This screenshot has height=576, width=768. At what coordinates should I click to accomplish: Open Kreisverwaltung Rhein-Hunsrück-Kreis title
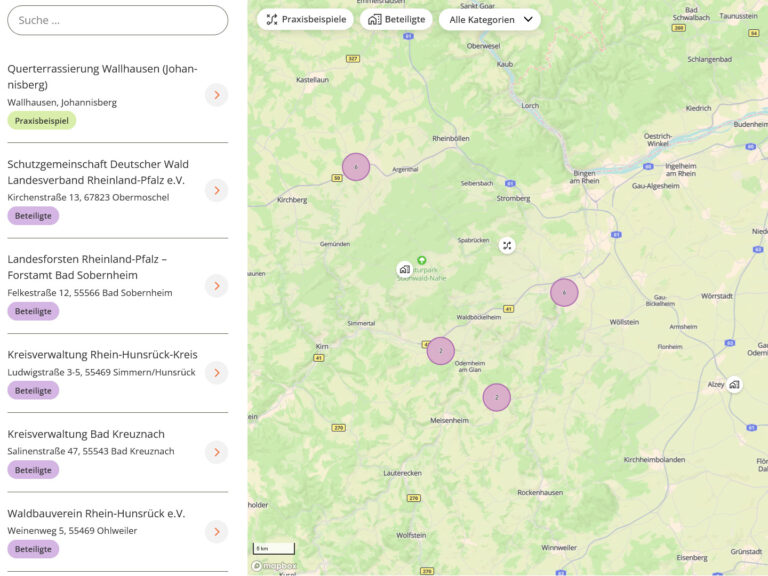click(x=102, y=355)
